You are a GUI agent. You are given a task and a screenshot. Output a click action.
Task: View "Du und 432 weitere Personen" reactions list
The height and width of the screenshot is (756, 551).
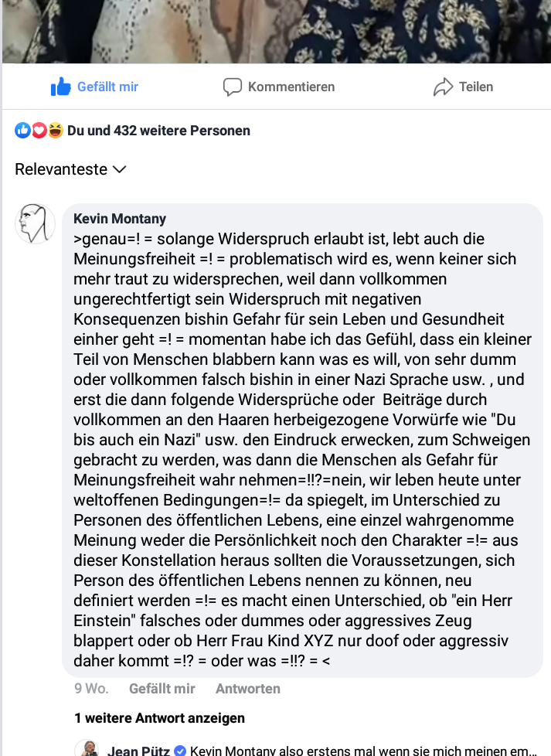(158, 131)
